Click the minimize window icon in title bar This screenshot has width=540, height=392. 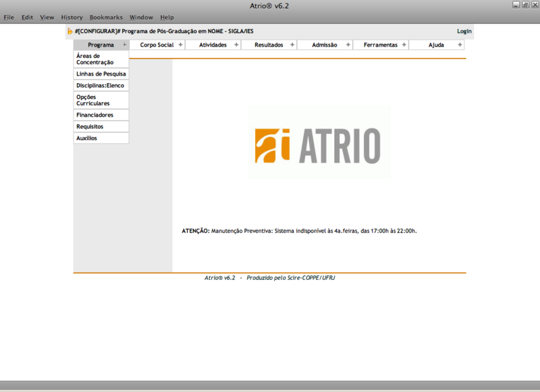(x=516, y=5)
